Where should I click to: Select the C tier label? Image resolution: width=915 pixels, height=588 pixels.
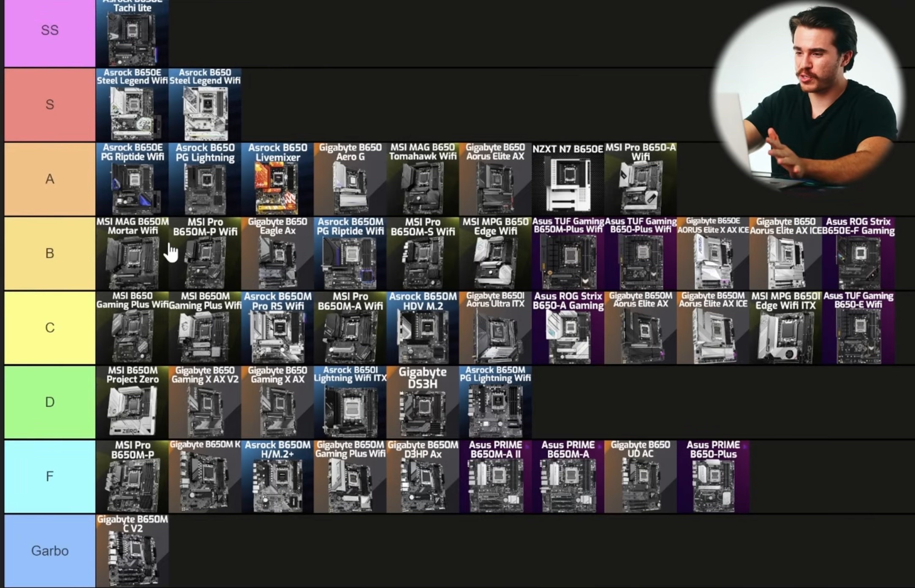coord(50,328)
